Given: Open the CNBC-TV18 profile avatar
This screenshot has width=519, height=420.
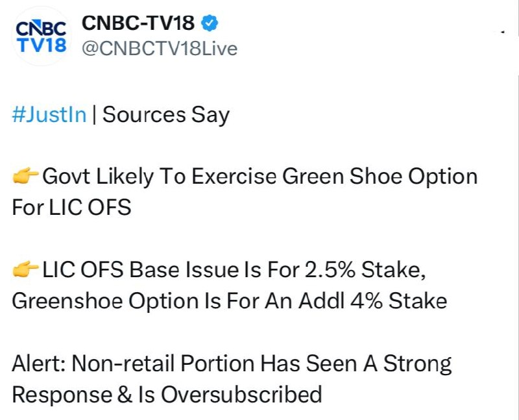Looking at the screenshot, I should pos(41,36).
